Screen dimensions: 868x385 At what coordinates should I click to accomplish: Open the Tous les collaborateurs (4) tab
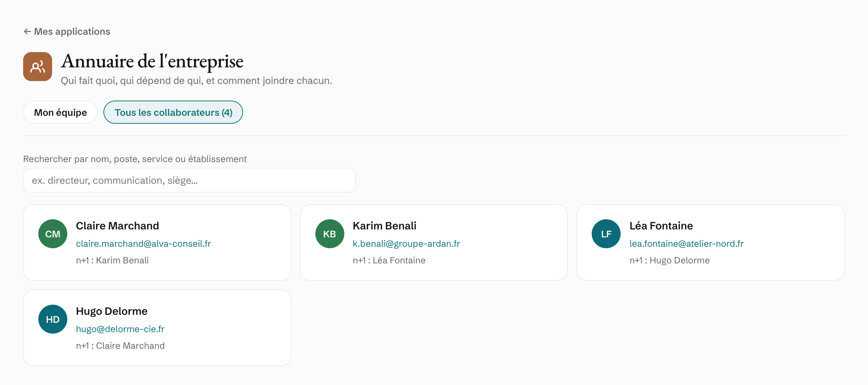point(173,112)
